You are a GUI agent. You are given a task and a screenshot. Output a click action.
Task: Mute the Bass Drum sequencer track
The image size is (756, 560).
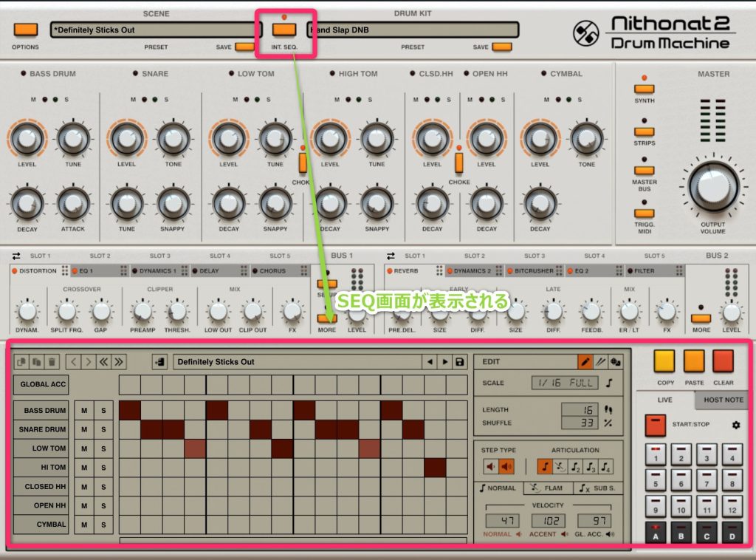click(x=85, y=410)
